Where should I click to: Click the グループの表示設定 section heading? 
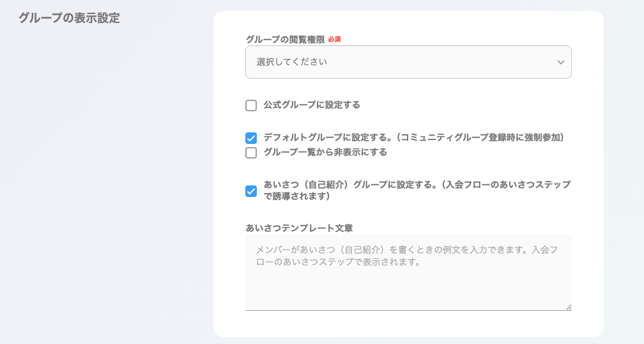coord(69,18)
